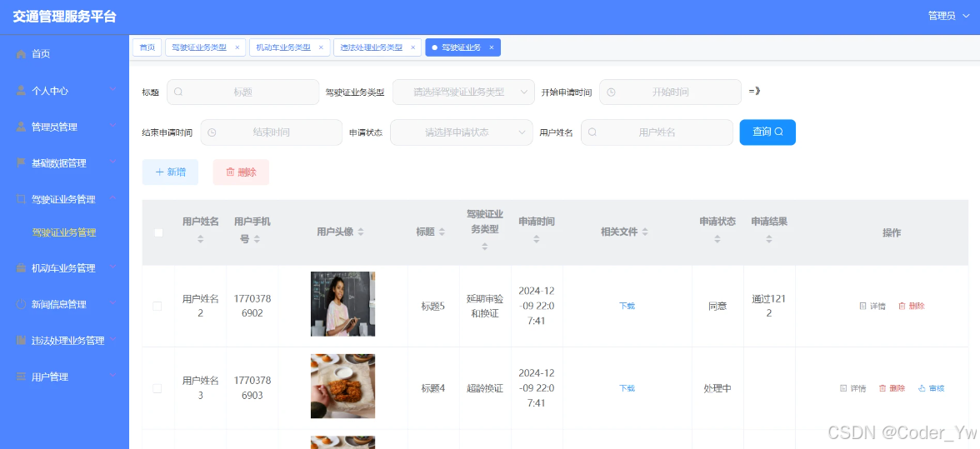
Task: Switch to the 首页 tab
Action: 147,47
